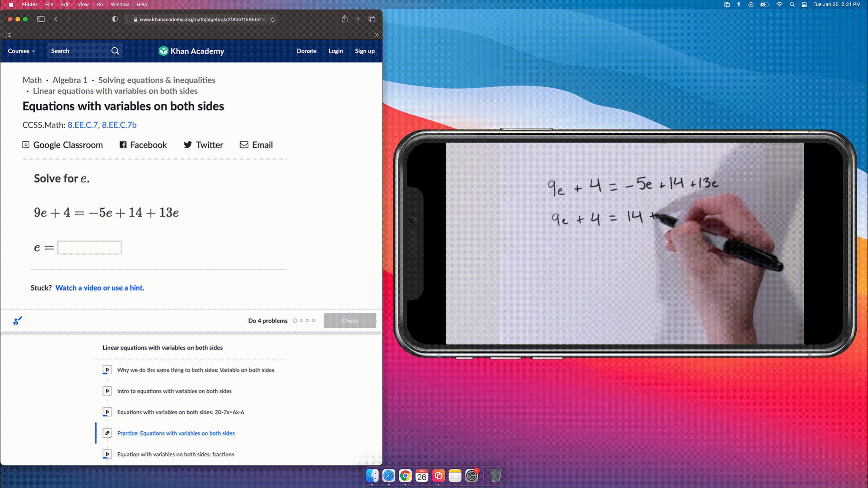This screenshot has width=868, height=488.
Task: Click Watch a video or use a hint
Action: pos(99,287)
